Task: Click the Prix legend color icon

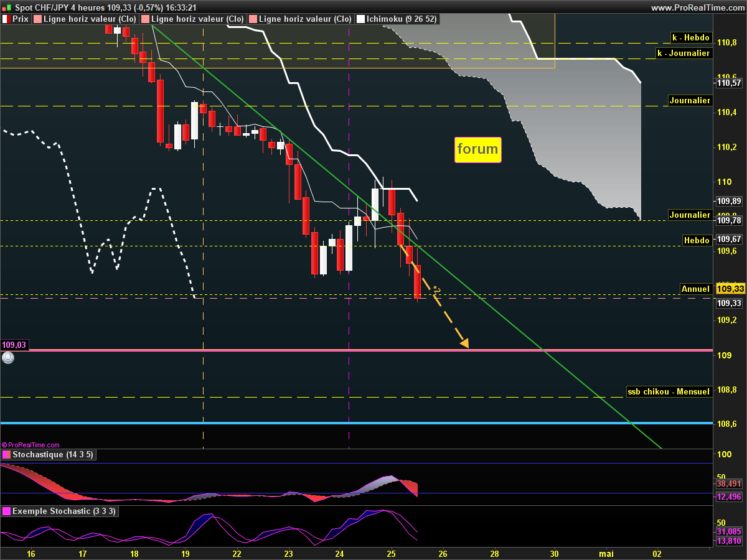Action: point(6,19)
